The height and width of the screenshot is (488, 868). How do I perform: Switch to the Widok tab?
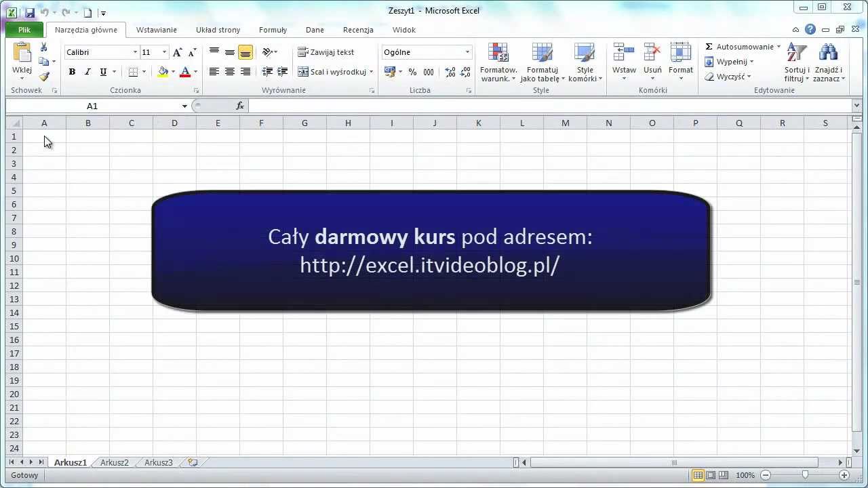pyautogui.click(x=404, y=30)
